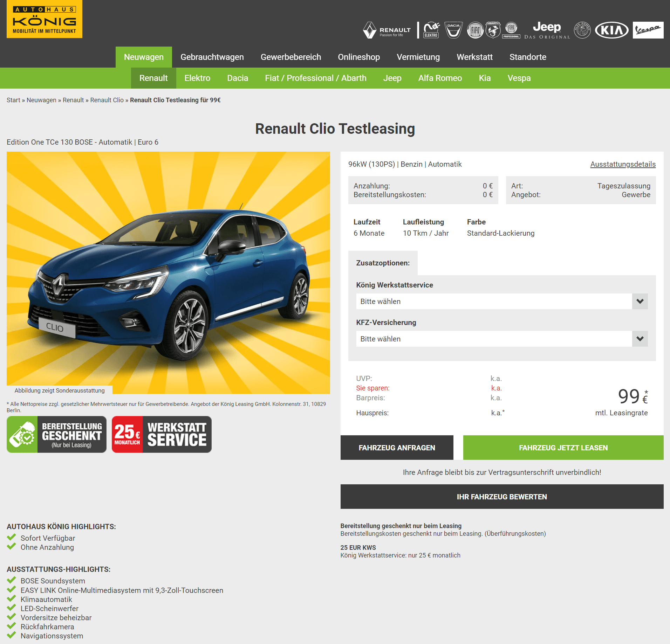Click the 99 € monthly leasing rate
Screen dimensions: 670x644
tap(633, 397)
